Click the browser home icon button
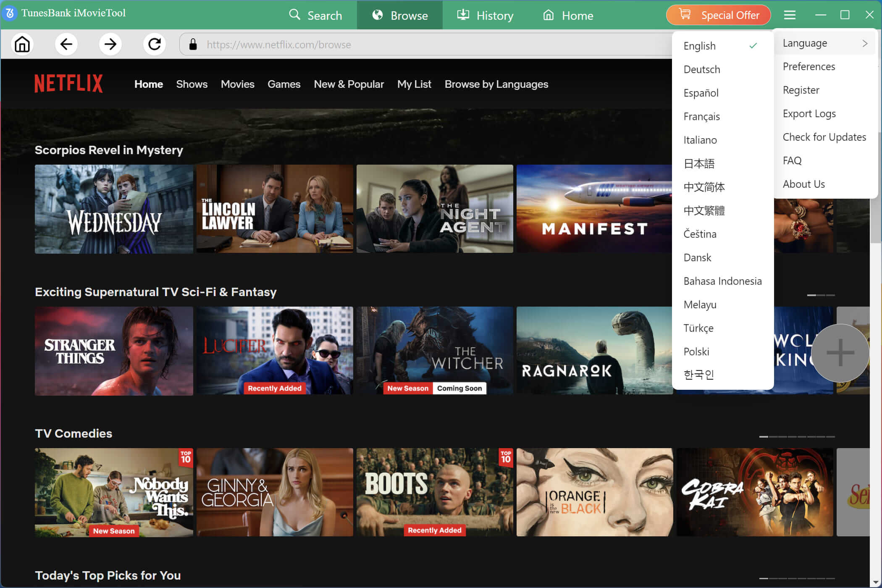This screenshot has height=588, width=882. 22,44
